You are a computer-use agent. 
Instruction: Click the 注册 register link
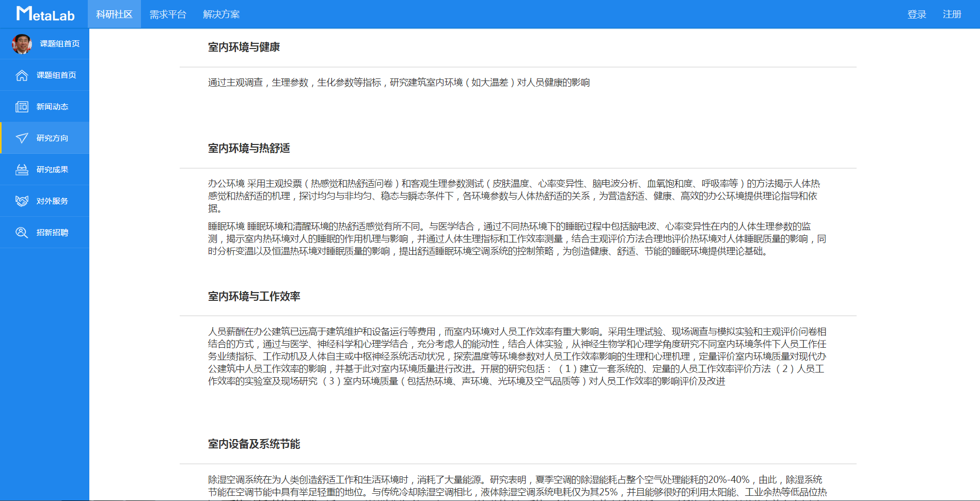click(x=952, y=14)
